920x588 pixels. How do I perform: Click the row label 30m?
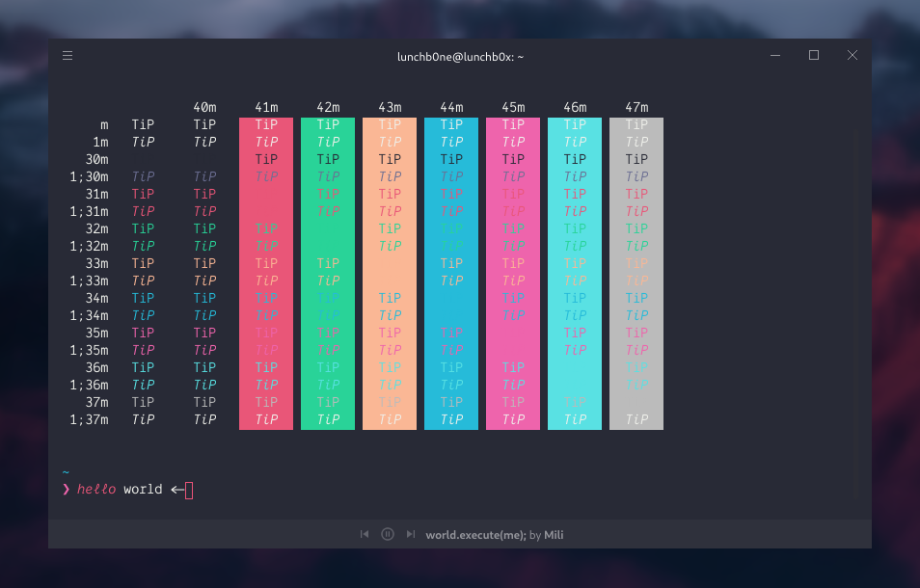[96, 159]
